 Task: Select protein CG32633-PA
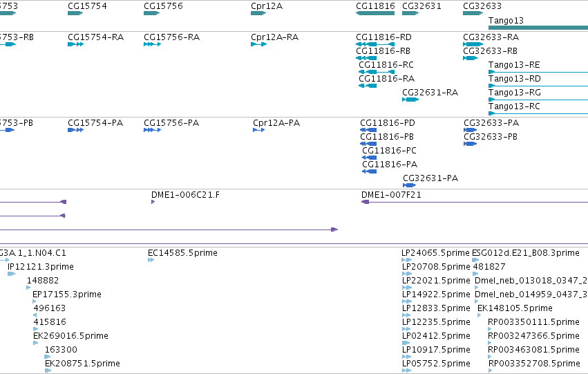(x=491, y=123)
